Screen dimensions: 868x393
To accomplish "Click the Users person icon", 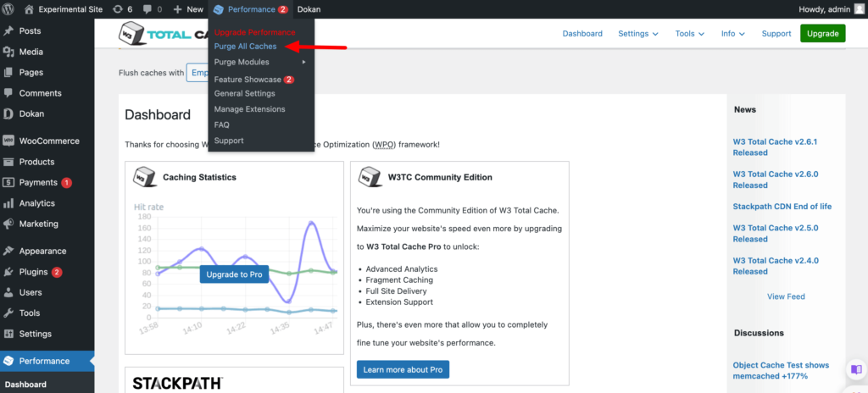I will (8, 292).
